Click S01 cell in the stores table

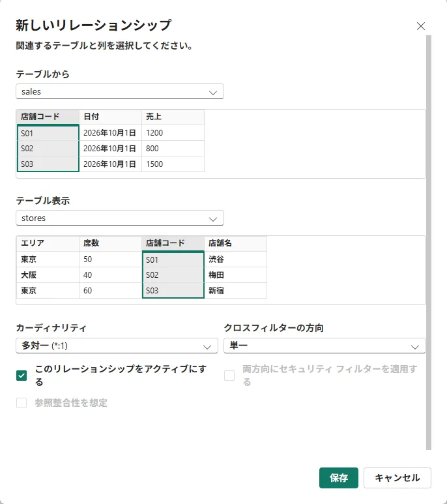(x=173, y=259)
